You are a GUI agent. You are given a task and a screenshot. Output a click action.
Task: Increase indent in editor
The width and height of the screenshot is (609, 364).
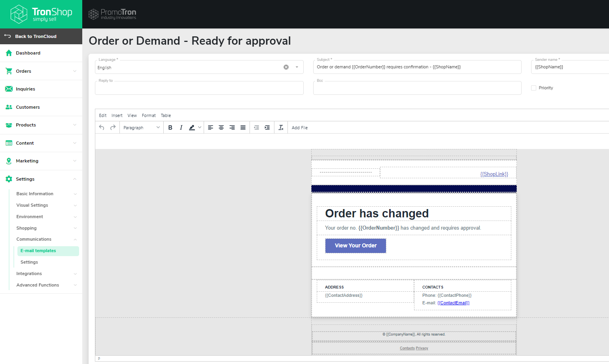267,127
